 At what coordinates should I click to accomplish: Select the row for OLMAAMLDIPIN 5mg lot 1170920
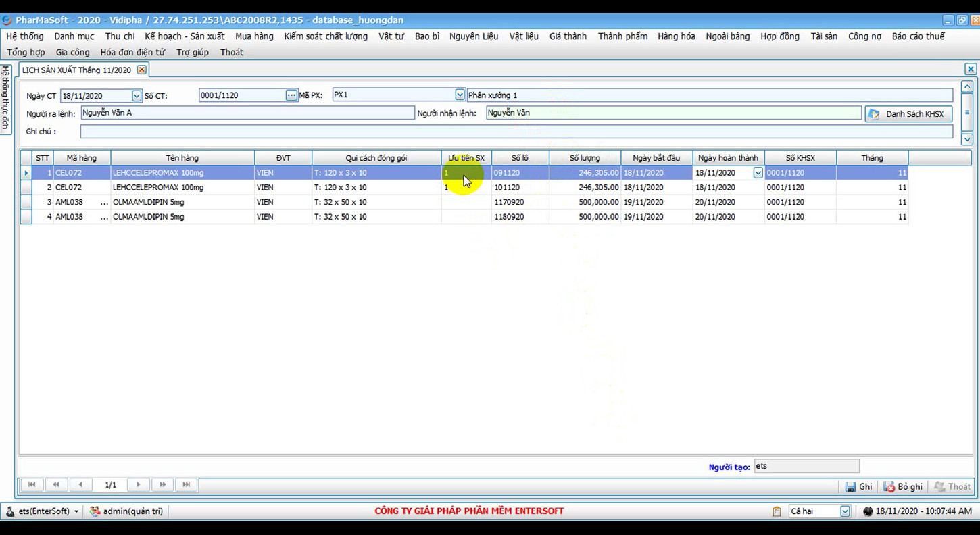point(270,202)
